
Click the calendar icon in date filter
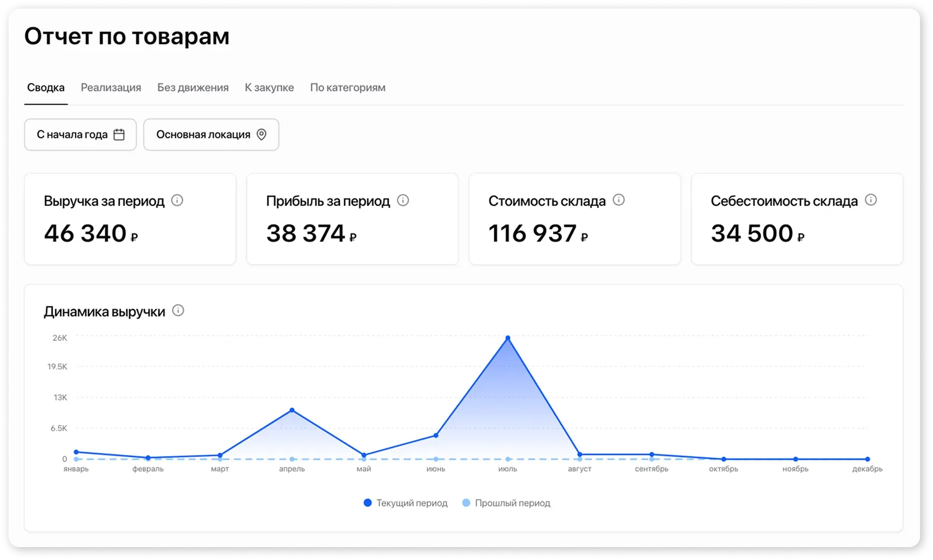click(119, 135)
